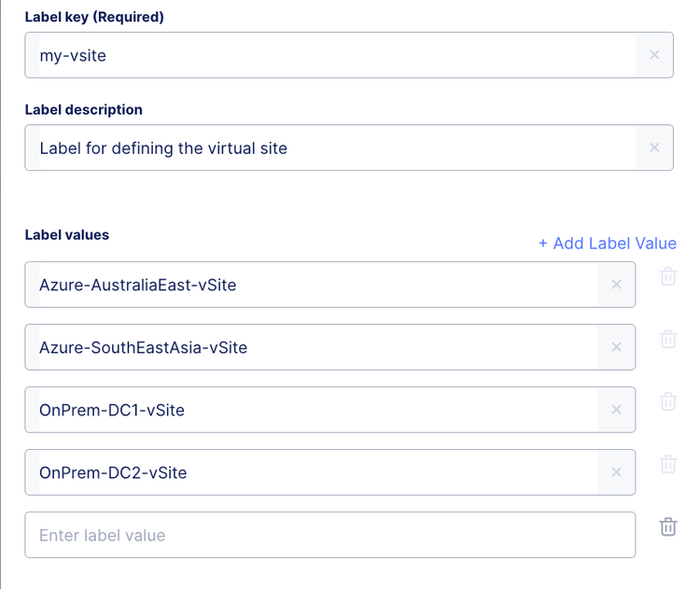The image size is (700, 589).
Task: Delete the OnPrem-DC1-vSite label row
Action: pyautogui.click(x=668, y=401)
